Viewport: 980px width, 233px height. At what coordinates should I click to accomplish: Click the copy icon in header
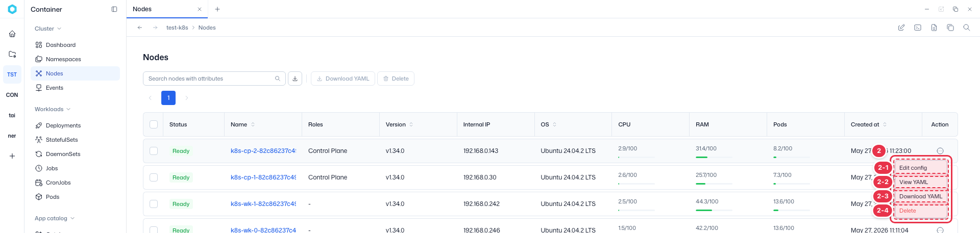950,28
